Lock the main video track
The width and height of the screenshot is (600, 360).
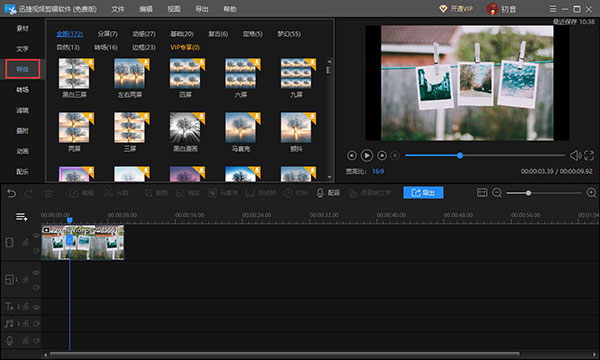pos(25,243)
